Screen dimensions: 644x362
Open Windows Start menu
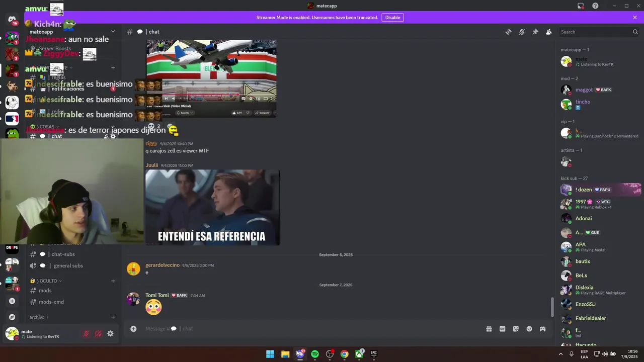point(270,354)
